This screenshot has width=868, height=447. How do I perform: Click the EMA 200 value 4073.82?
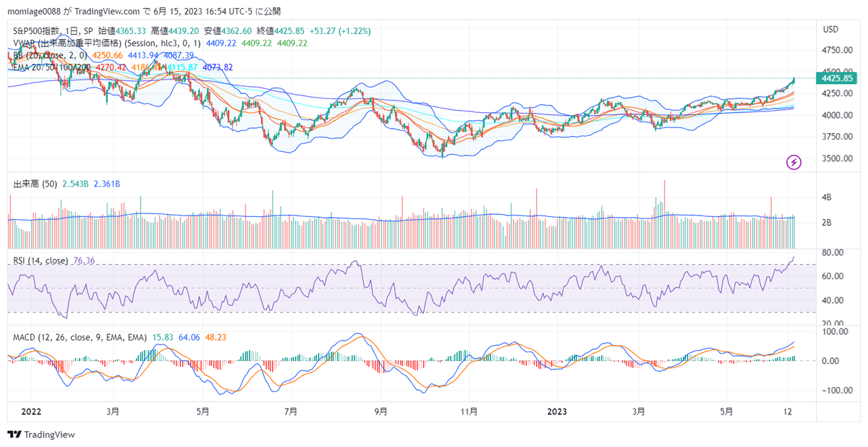218,67
